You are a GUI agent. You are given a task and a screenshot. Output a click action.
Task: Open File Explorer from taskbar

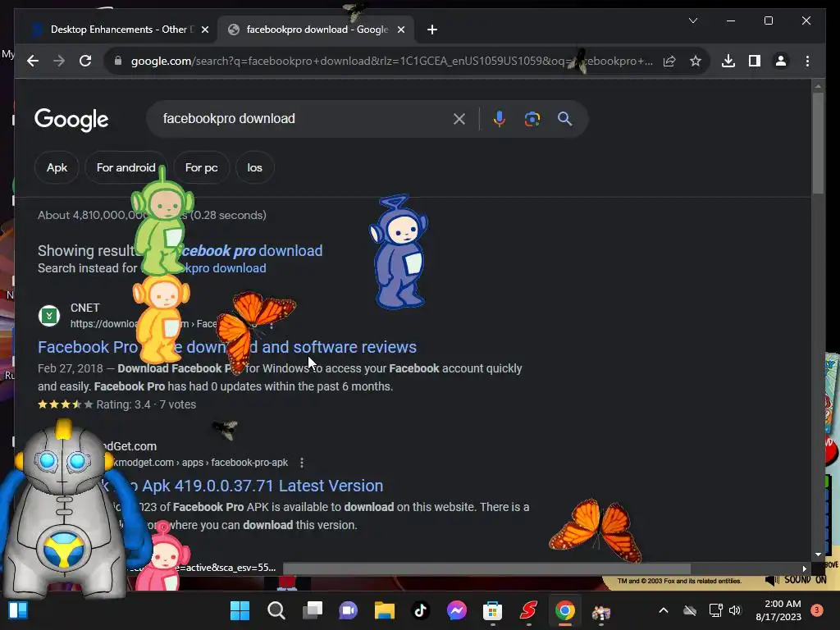coord(385,610)
